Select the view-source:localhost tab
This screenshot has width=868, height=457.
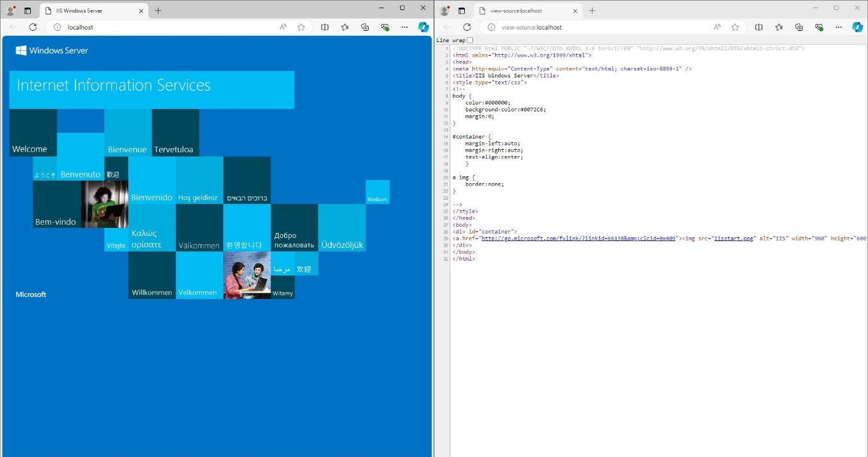pyautogui.click(x=527, y=11)
